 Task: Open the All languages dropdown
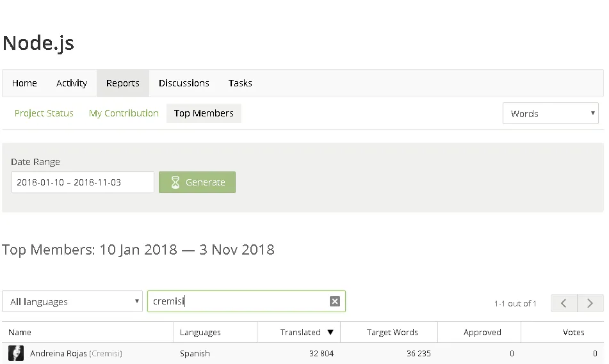(72, 301)
